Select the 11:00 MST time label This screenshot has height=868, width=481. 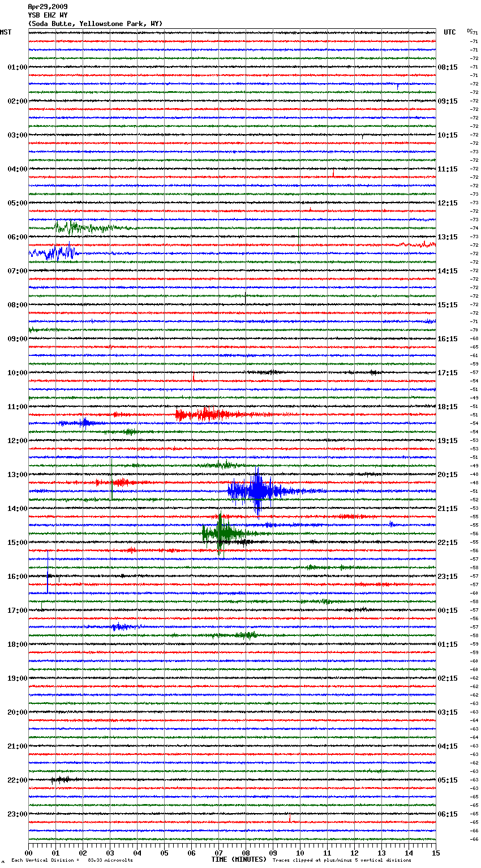click(x=18, y=407)
